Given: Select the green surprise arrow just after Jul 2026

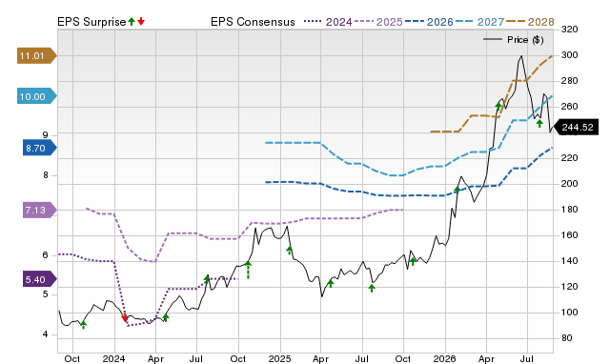Looking at the screenshot, I should click(539, 123).
